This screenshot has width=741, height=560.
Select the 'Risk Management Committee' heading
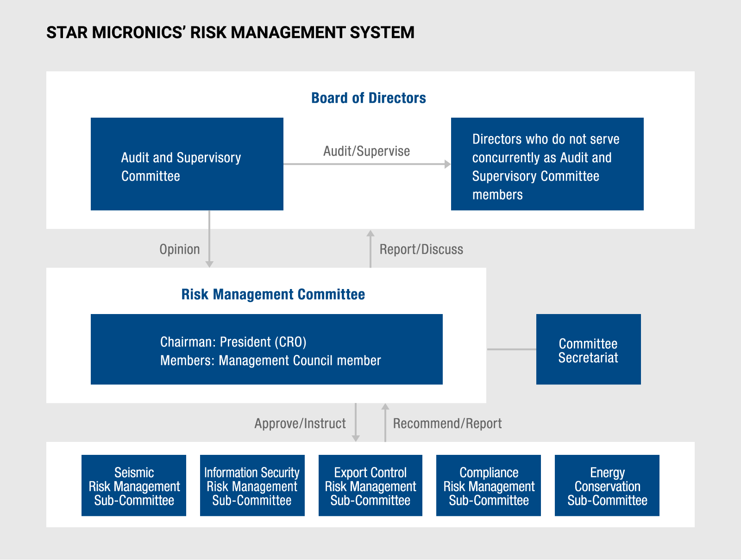(273, 294)
